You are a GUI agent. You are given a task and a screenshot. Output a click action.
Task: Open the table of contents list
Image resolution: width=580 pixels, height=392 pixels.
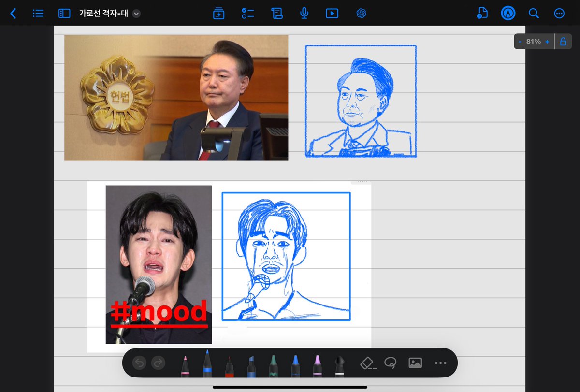click(38, 14)
